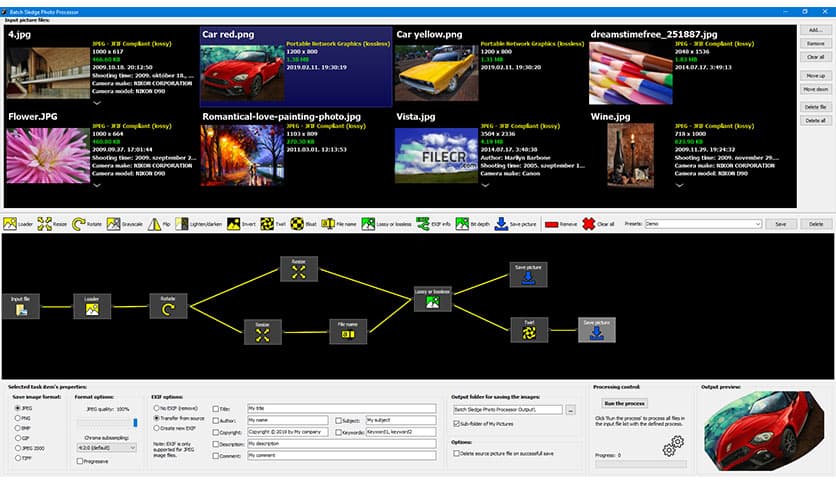Select the Twirl node in the graph
836x484 pixels.
529,330
